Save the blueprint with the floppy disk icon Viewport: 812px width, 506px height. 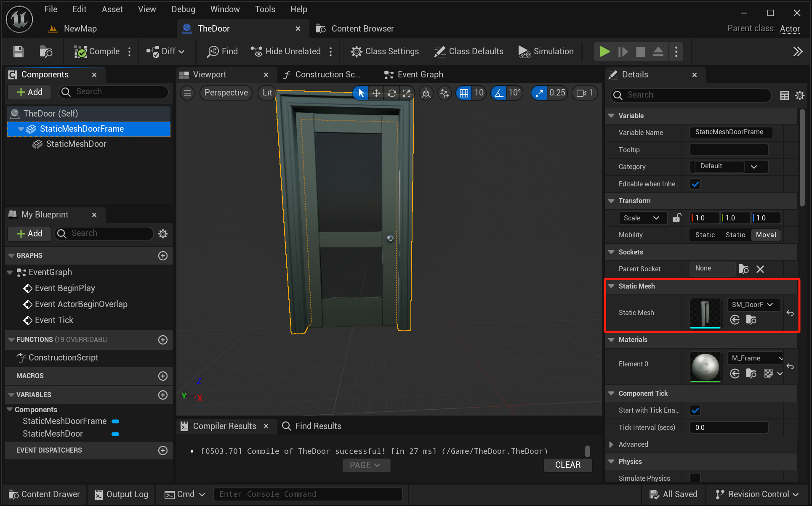point(18,51)
